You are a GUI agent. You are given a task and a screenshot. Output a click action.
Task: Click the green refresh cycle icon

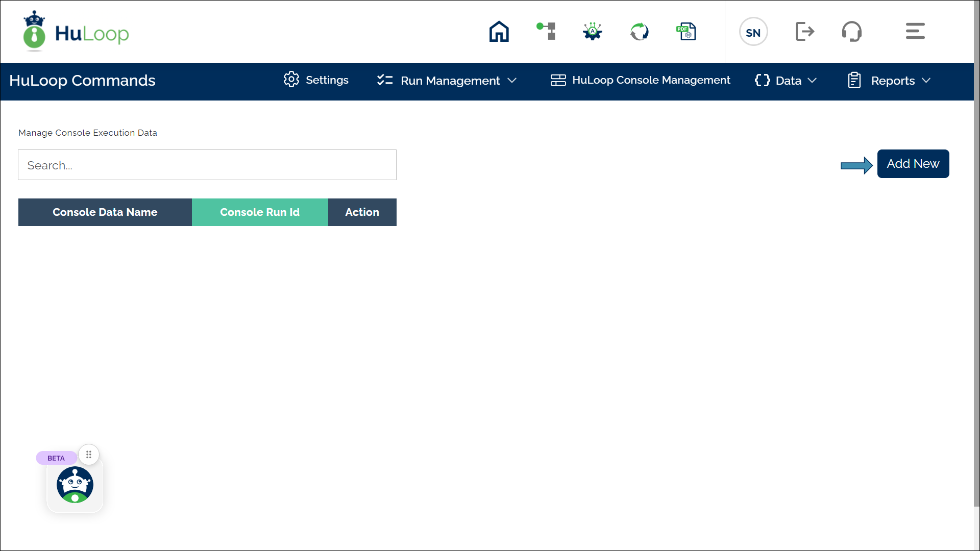(x=639, y=32)
